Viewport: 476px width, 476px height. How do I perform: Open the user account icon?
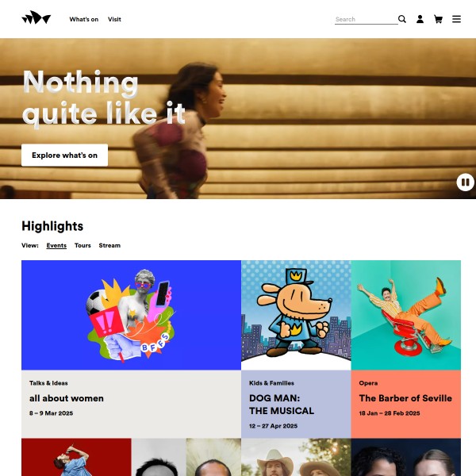(420, 19)
